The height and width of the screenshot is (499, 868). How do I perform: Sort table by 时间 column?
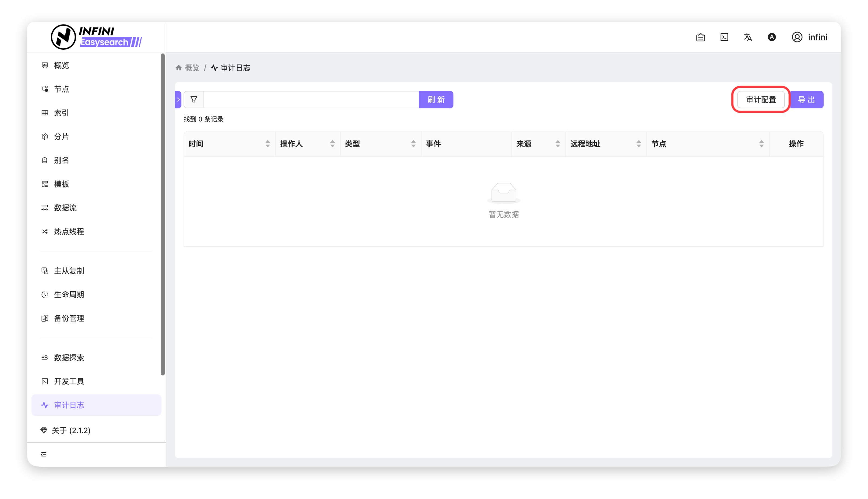267,143
